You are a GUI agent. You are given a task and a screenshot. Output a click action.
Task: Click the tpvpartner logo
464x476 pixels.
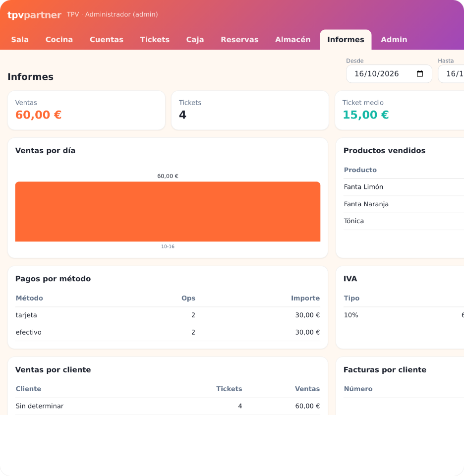34,14
